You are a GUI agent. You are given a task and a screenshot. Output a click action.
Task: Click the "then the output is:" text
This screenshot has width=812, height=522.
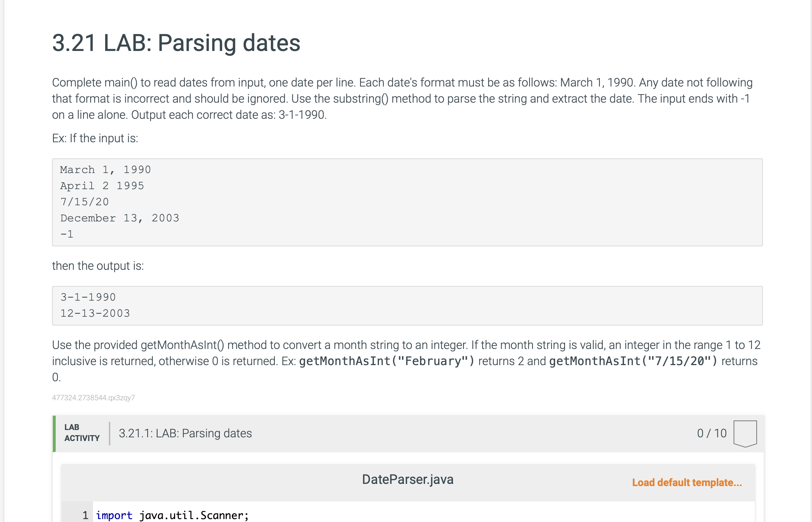tap(98, 266)
